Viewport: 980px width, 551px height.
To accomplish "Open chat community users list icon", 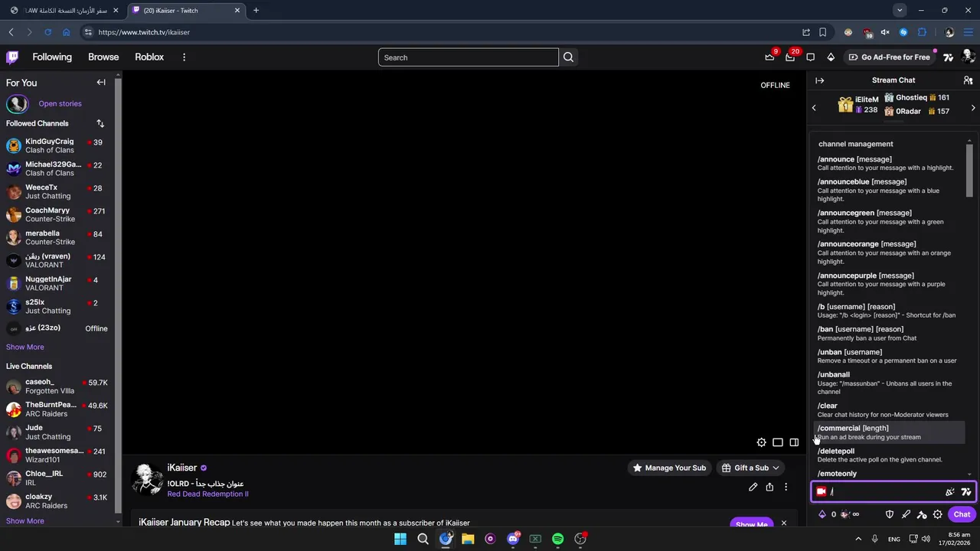I will pos(968,80).
